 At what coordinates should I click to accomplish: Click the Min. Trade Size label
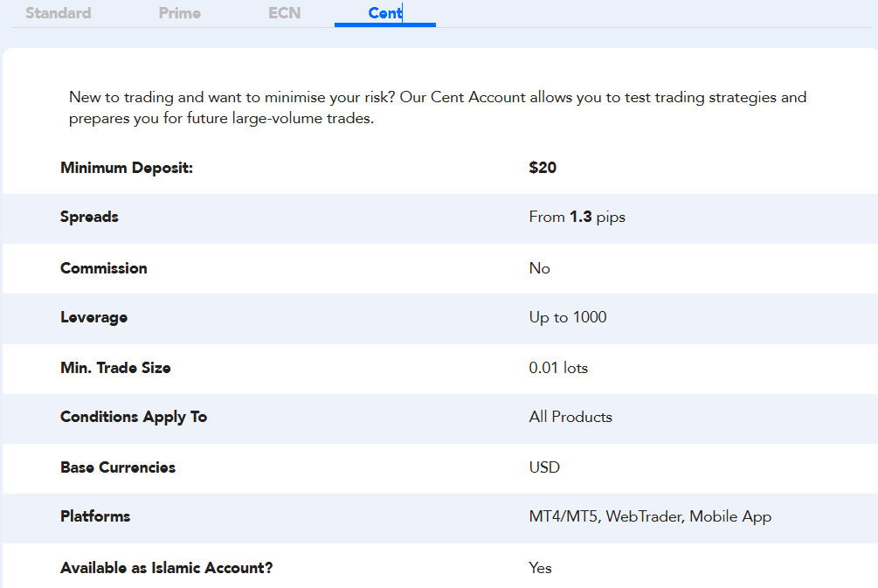tap(115, 368)
